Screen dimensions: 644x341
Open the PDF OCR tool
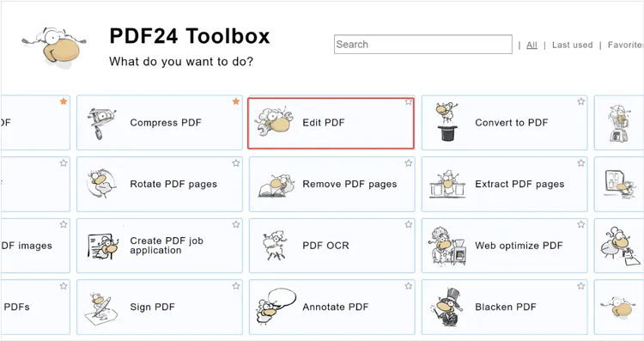[331, 246]
